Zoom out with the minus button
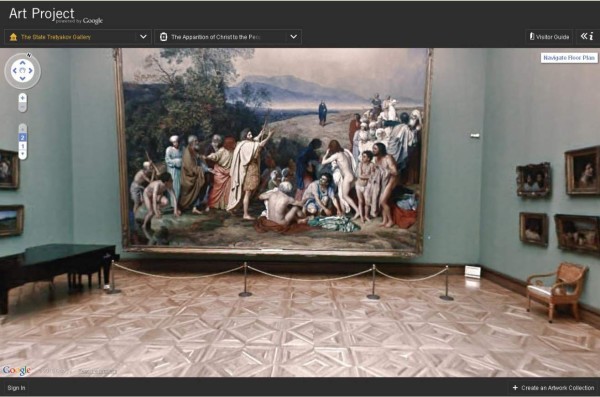Image resolution: width=600 pixels, height=397 pixels. (23, 108)
